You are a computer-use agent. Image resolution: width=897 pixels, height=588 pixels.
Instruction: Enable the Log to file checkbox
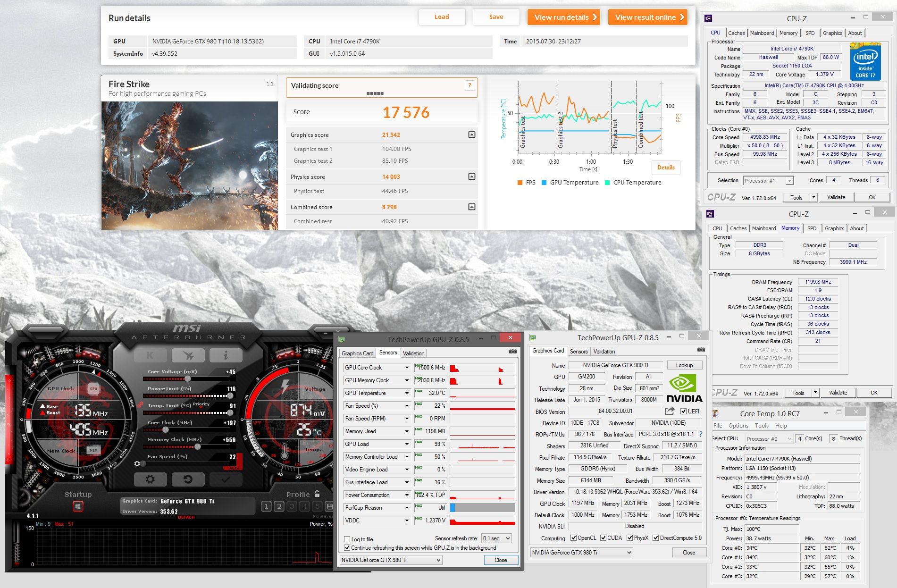coord(347,539)
